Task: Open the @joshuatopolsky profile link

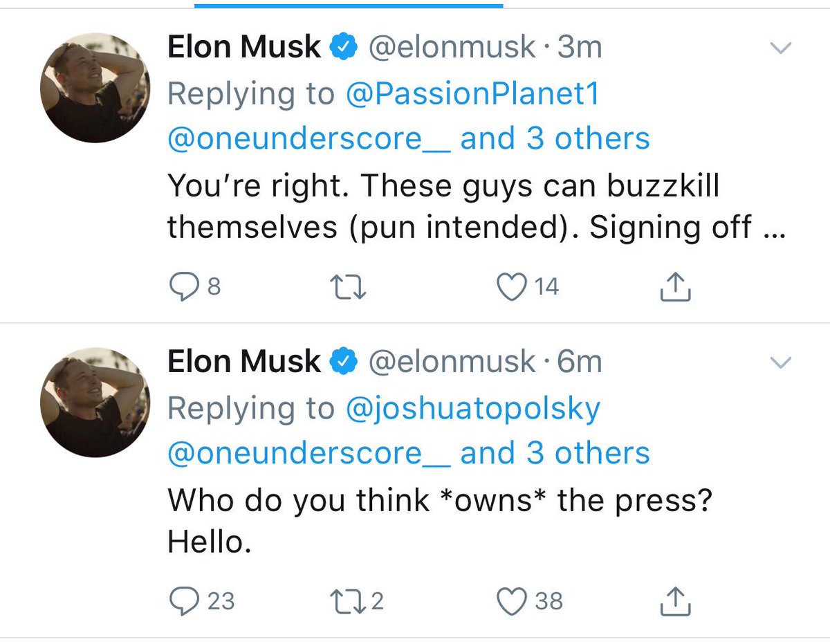Action: (472, 408)
